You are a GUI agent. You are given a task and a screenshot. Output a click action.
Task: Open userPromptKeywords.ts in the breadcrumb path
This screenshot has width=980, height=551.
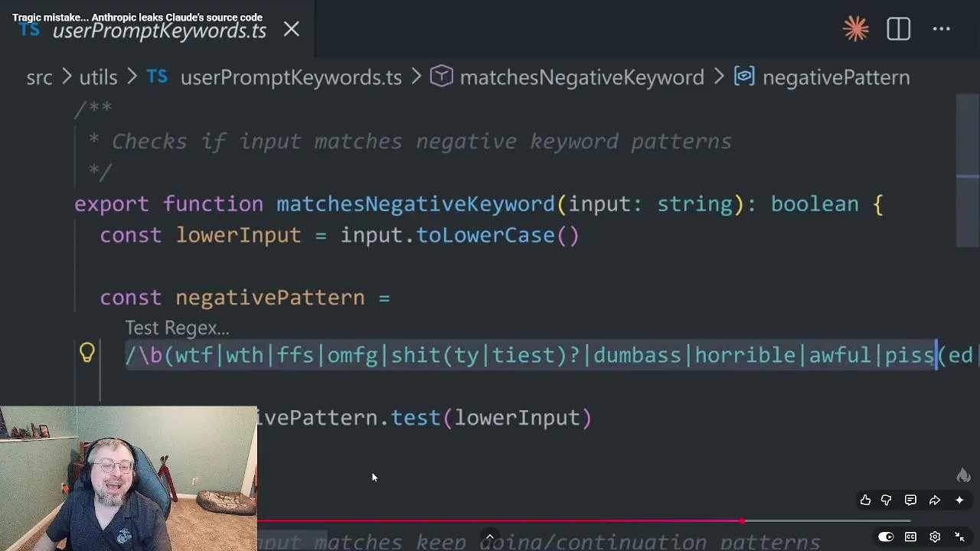291,77
